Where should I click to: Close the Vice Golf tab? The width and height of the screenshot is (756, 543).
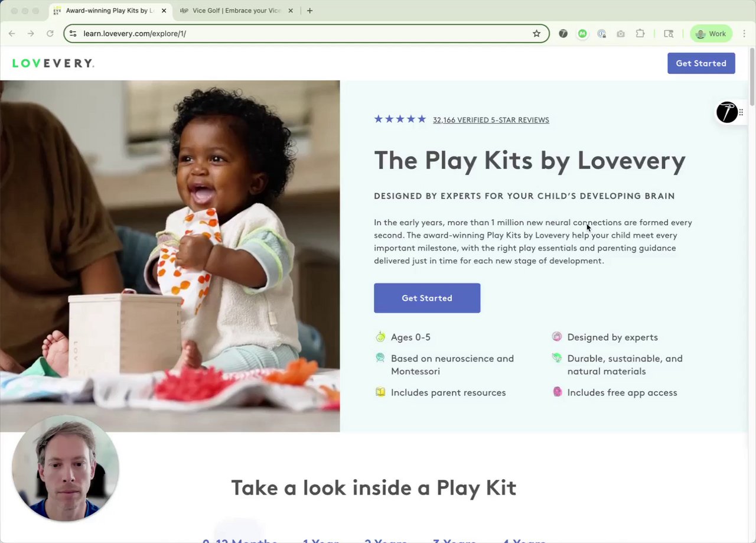291,11
